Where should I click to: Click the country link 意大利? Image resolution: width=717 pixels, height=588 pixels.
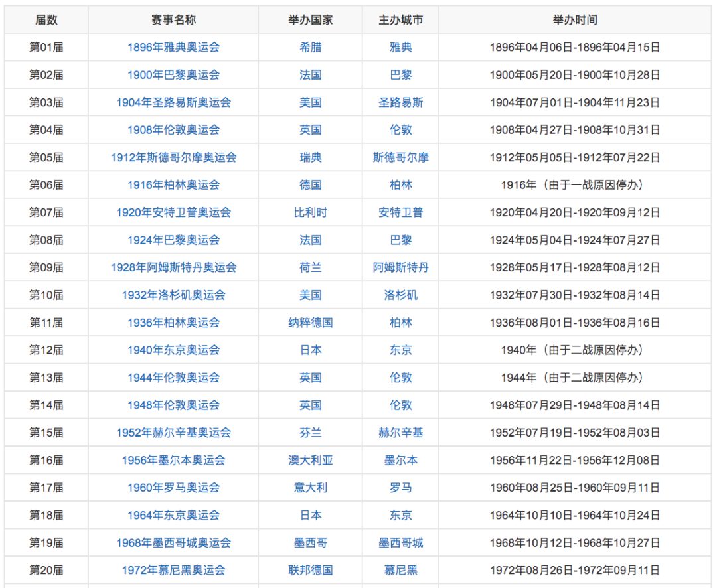click(x=311, y=488)
